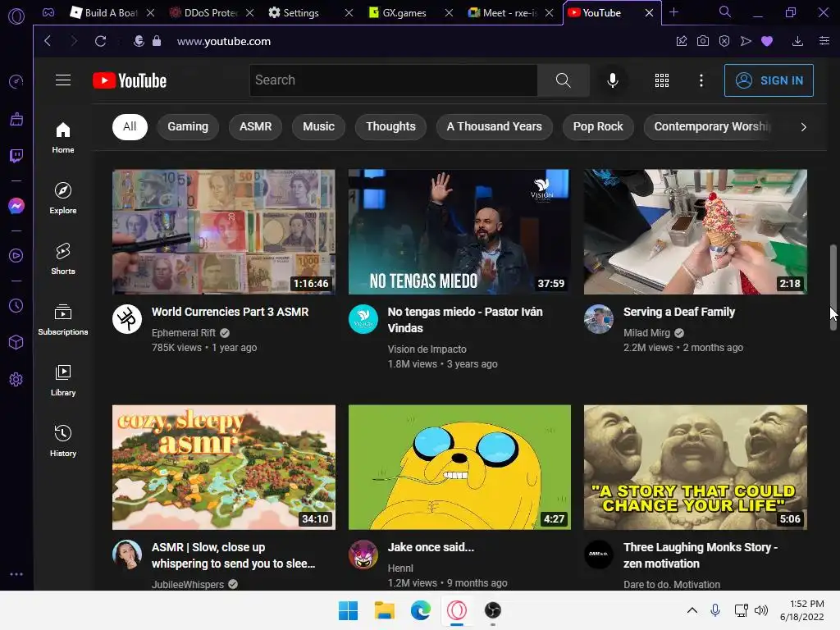Click the YouTube search input field
840x630 pixels.
click(x=393, y=80)
